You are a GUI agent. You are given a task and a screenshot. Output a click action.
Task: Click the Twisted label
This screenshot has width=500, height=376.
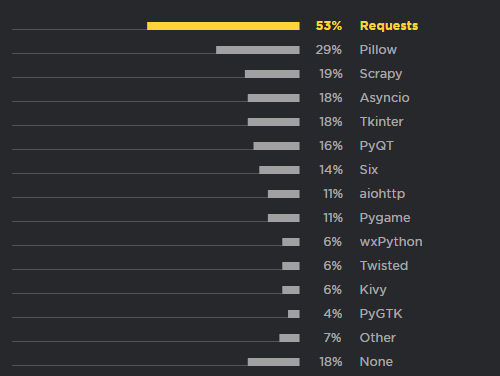tap(384, 266)
